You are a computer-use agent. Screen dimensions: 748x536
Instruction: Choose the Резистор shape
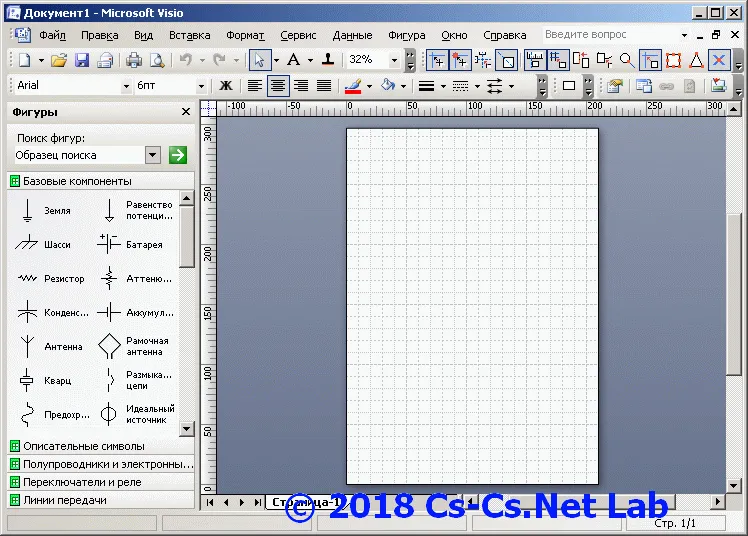49,278
